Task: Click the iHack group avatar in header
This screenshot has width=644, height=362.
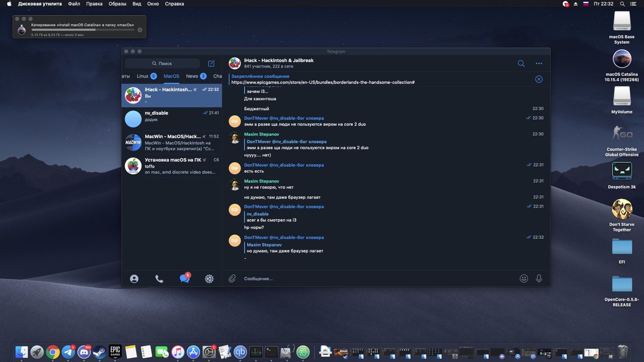Action: coord(234,63)
